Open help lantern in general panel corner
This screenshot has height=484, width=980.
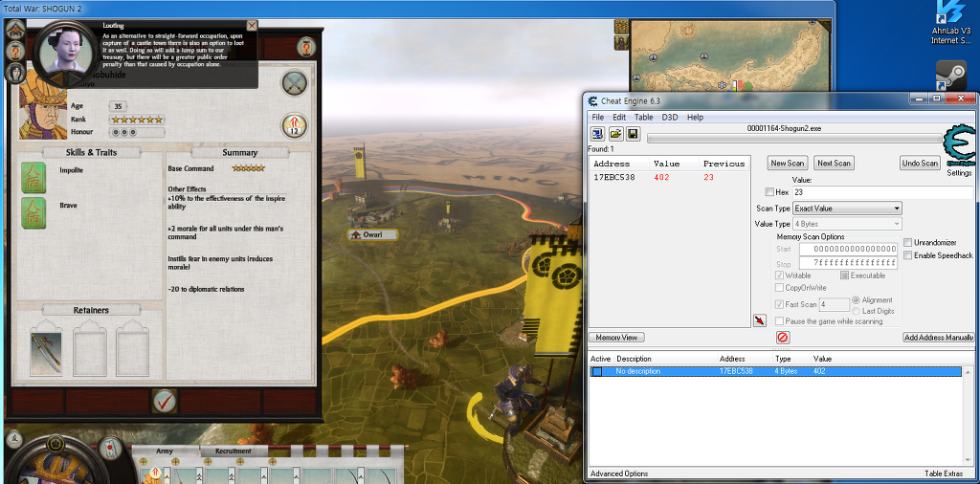[305, 47]
